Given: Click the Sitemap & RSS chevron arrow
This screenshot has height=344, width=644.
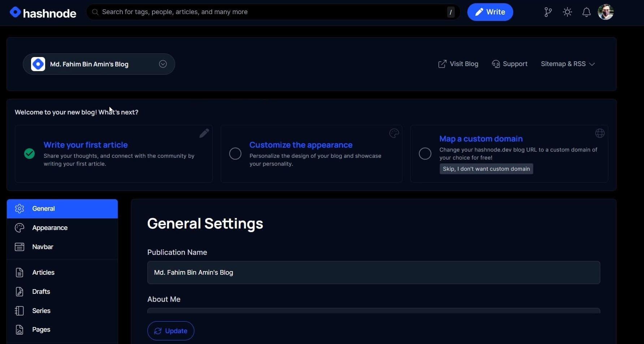Looking at the screenshot, I should [592, 64].
